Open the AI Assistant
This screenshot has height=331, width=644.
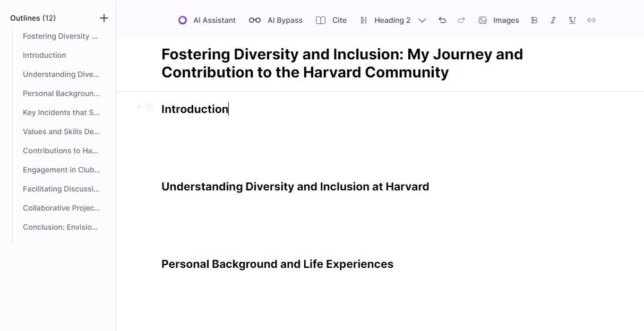pos(207,20)
